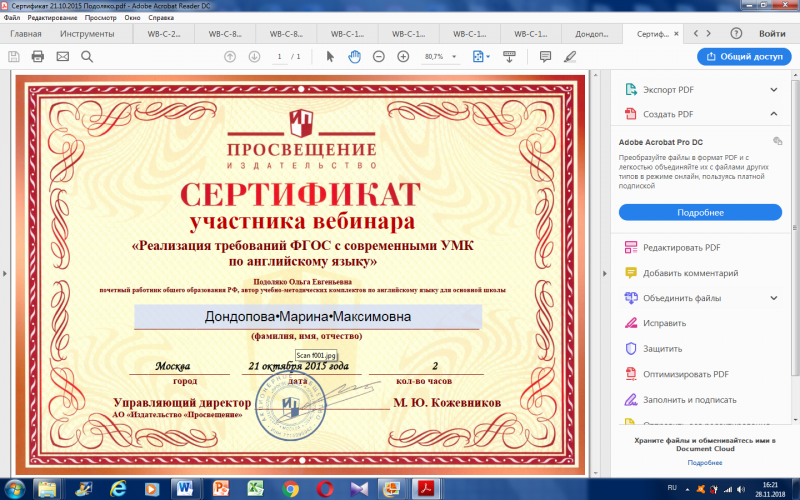Screen dimensions: 800x500
Task: Click the Edit PDF icon
Action: pyautogui.click(x=631, y=247)
